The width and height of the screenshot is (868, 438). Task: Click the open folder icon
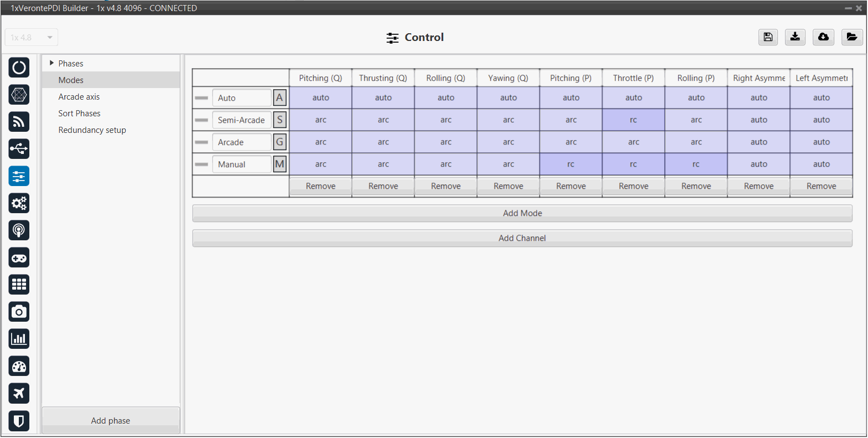click(x=851, y=37)
